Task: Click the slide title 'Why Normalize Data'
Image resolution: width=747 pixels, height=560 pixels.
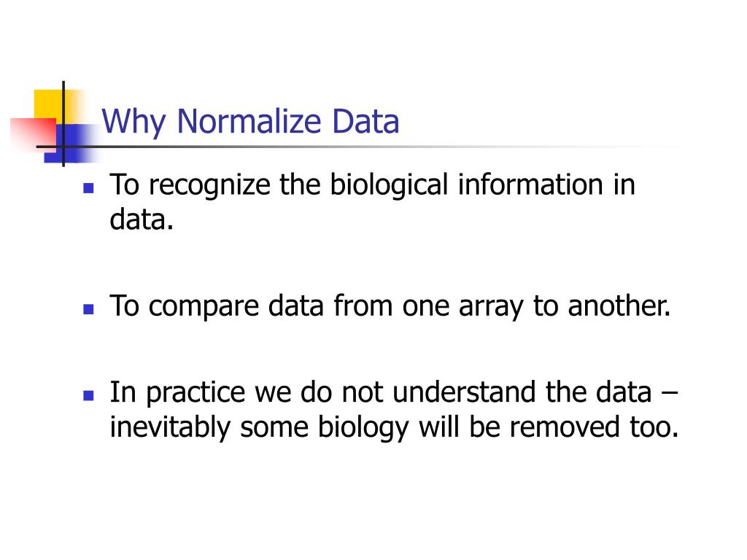Action: click(250, 122)
